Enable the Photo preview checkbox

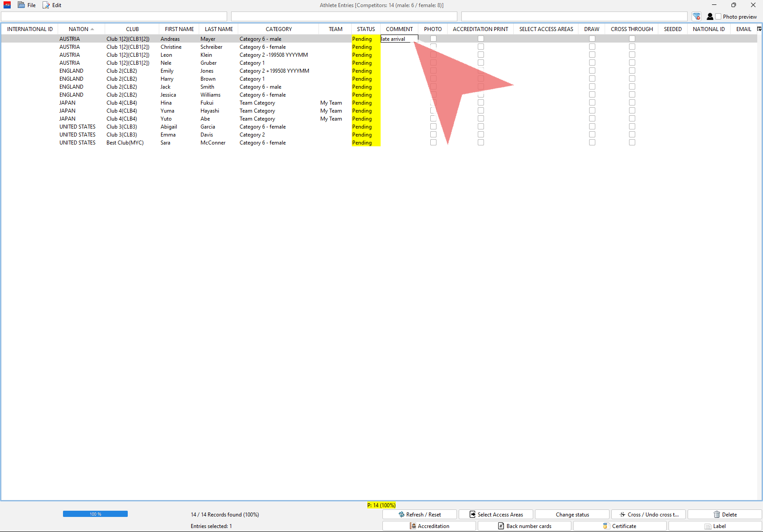(718, 17)
